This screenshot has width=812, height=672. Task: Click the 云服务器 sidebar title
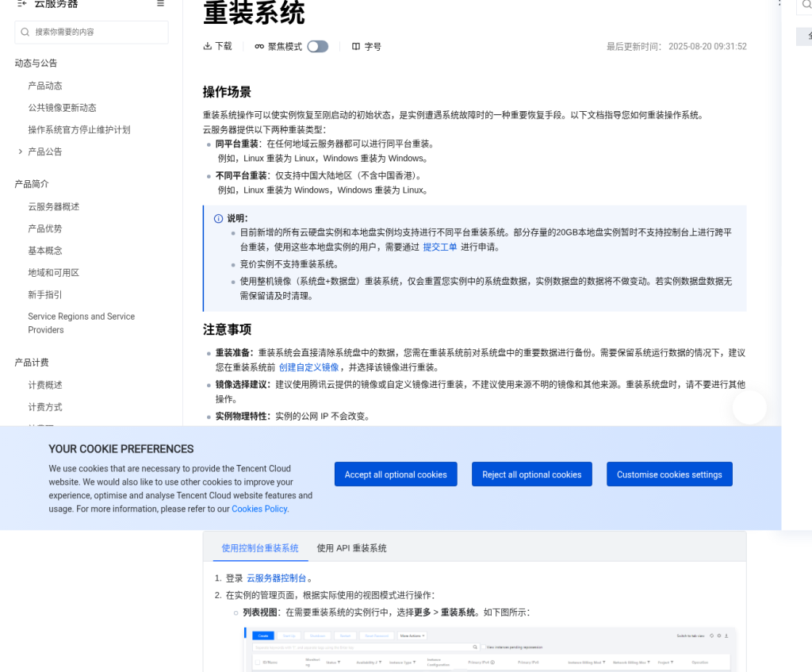click(56, 4)
